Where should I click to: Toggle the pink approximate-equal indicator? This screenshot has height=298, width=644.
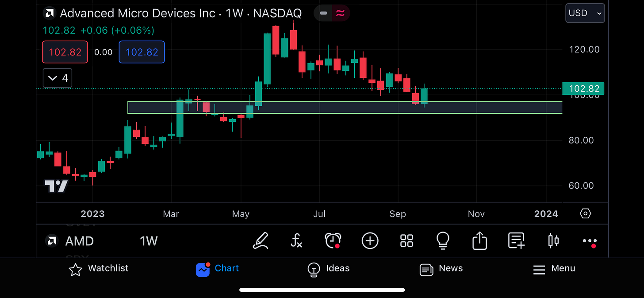point(340,13)
